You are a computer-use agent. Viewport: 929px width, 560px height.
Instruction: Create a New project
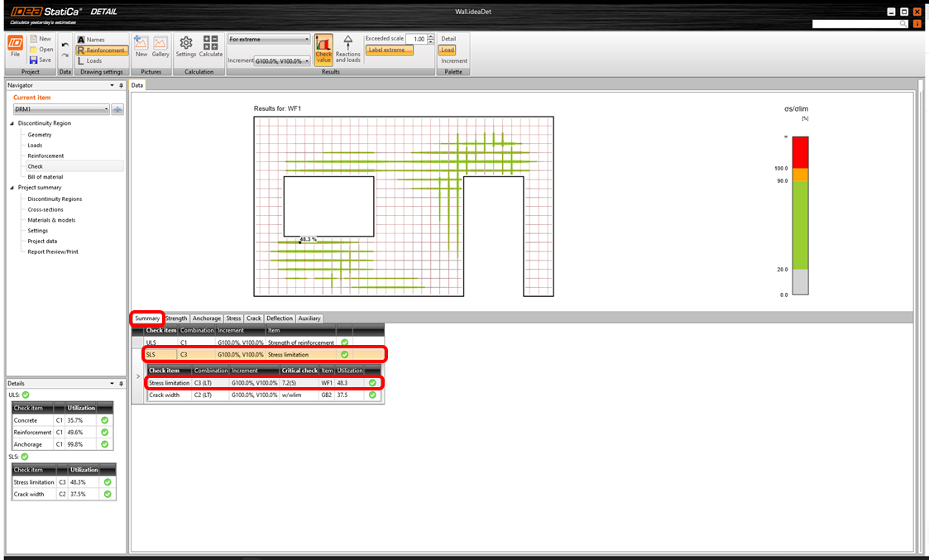[41, 39]
